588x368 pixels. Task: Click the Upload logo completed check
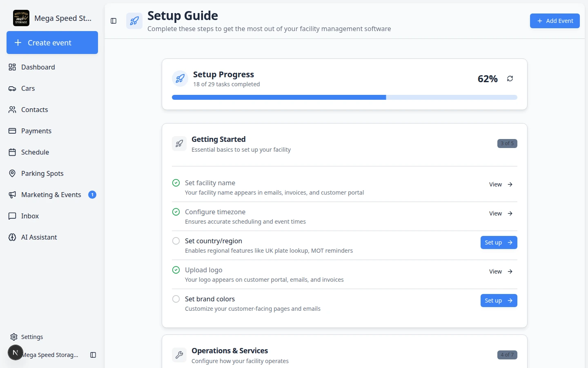pyautogui.click(x=176, y=270)
